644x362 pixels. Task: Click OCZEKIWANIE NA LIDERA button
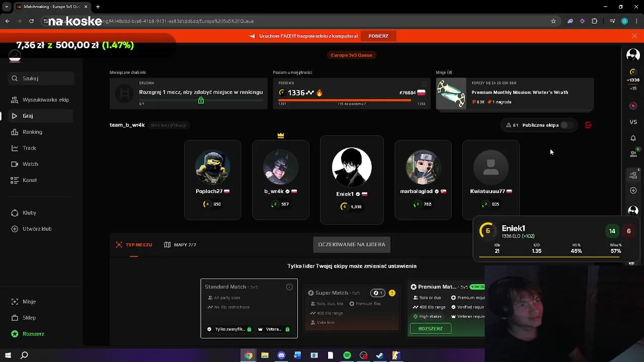pyautogui.click(x=352, y=245)
